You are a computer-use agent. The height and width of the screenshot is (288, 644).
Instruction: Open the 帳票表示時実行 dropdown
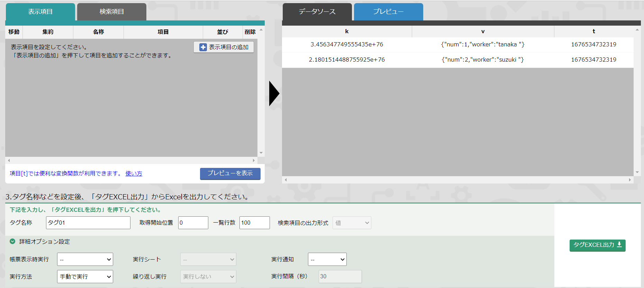[85, 259]
